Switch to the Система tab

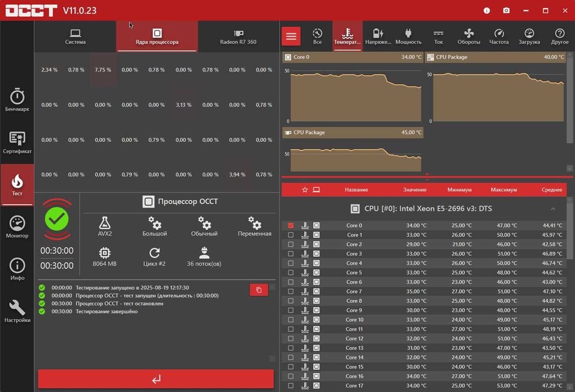(x=75, y=36)
